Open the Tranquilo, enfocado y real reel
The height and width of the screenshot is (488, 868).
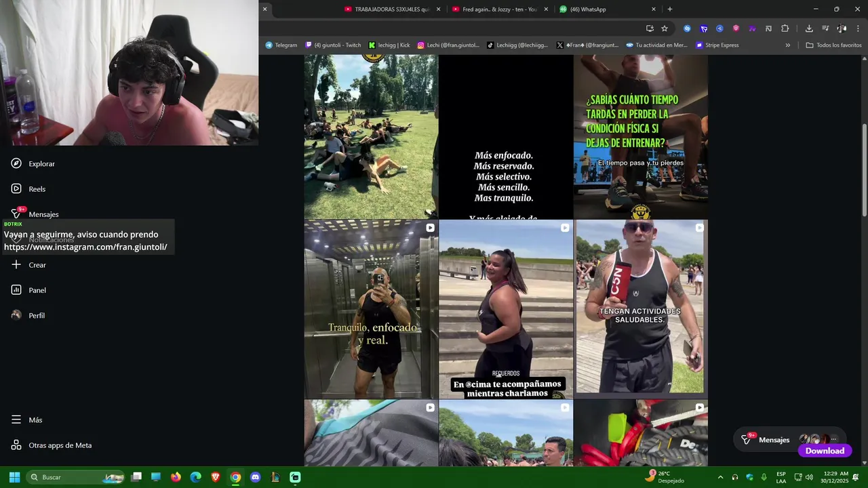(371, 309)
